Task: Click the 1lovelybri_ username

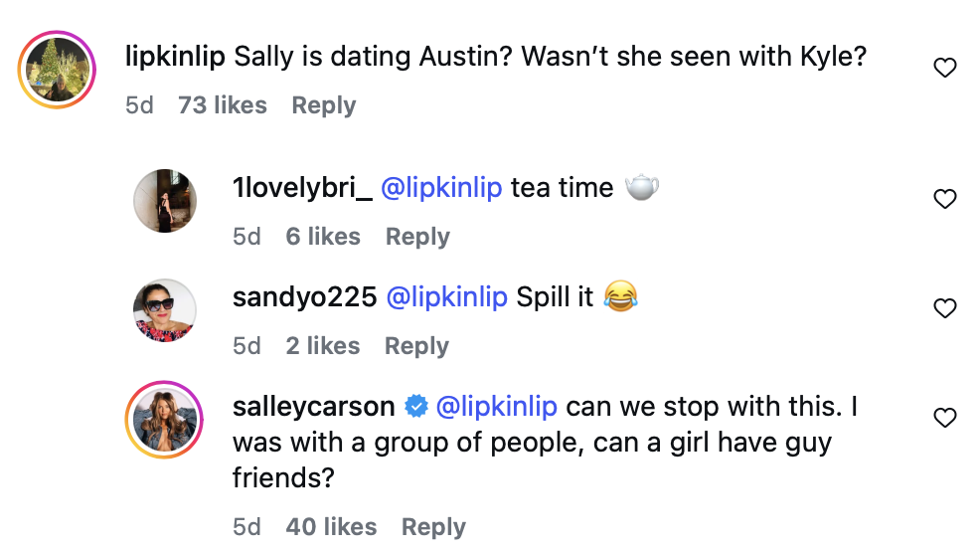Action: click(x=301, y=188)
